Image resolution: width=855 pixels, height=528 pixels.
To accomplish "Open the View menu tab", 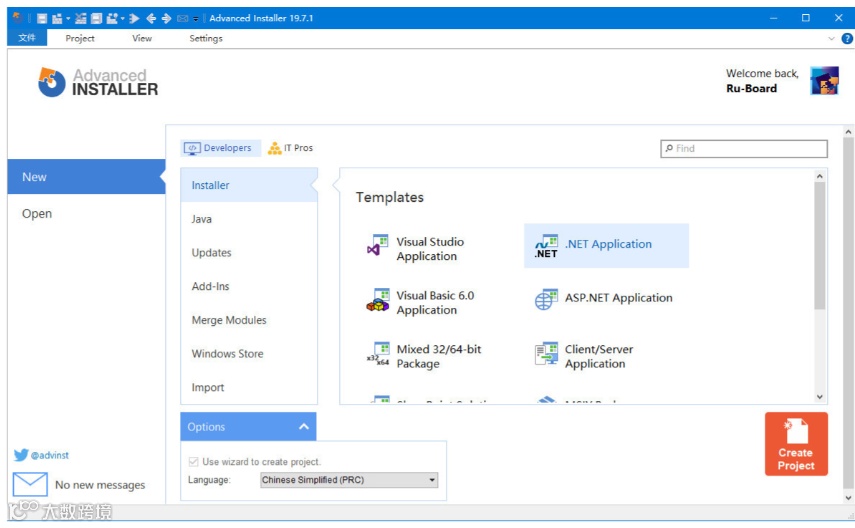I will click(142, 38).
